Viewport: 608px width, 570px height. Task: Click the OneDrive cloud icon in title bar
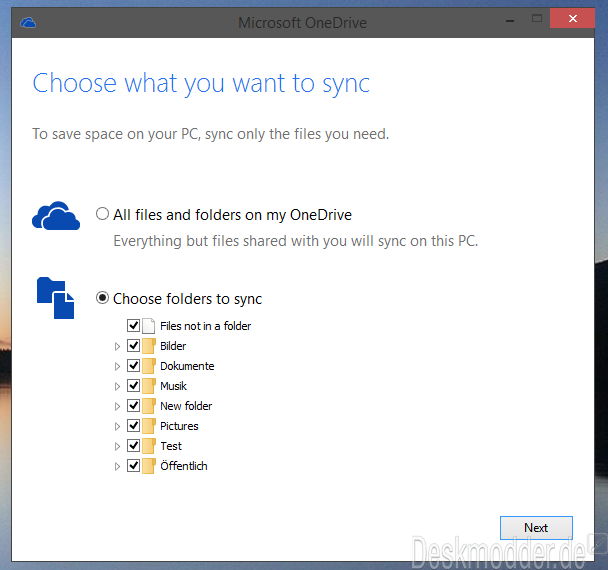pos(28,22)
